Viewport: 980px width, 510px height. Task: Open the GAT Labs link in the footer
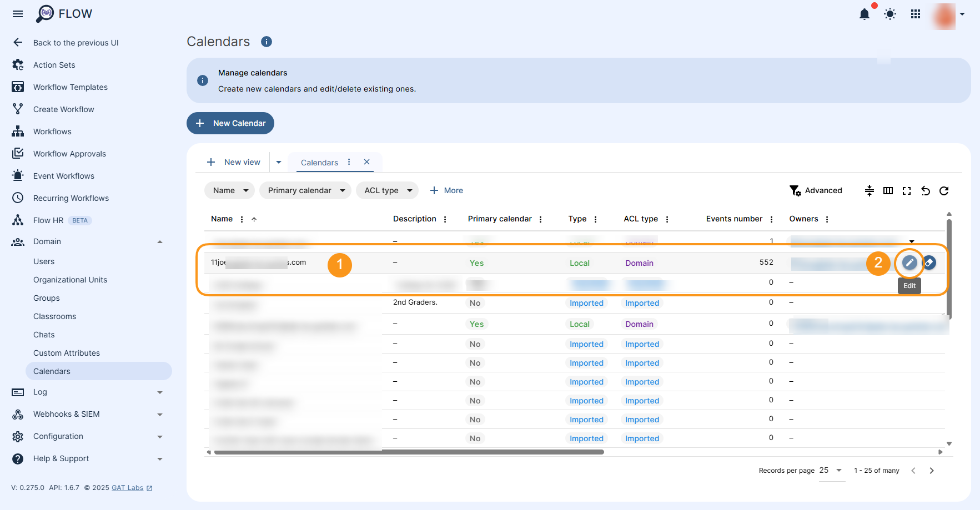(127, 488)
